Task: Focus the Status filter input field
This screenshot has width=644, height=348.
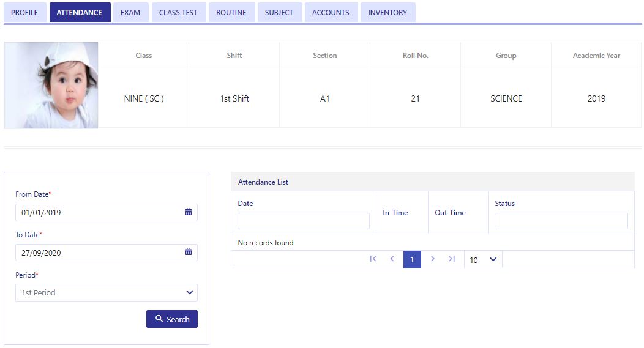Action: (x=561, y=221)
